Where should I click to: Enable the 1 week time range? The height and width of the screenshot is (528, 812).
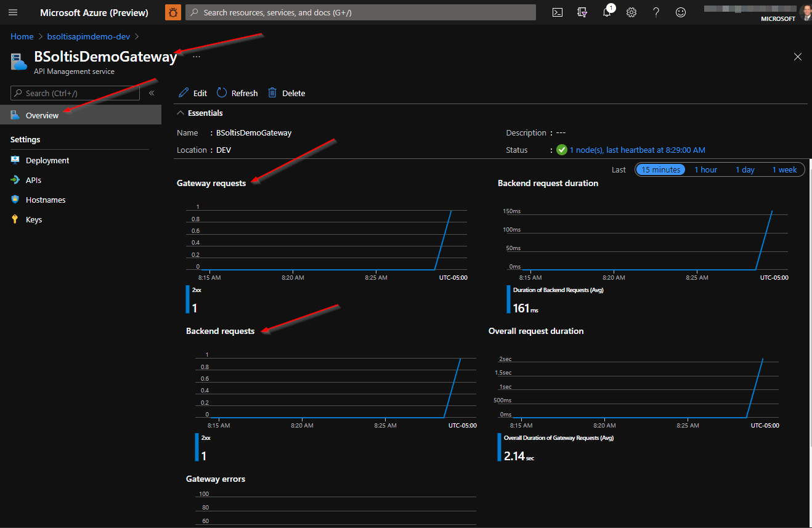click(x=784, y=169)
